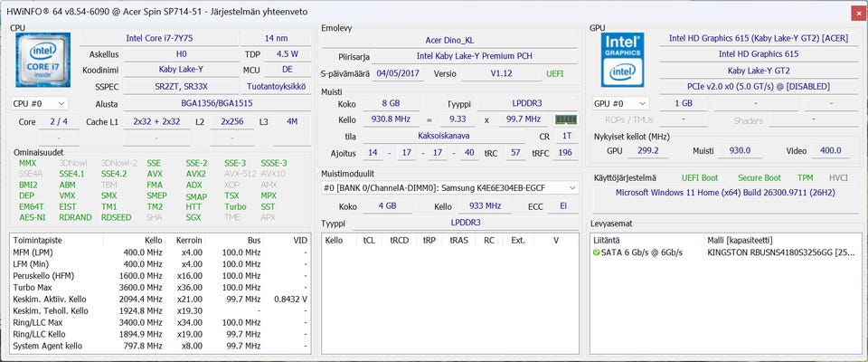Click the Intel Graphics logo badge
This screenshot has height=362, width=868.
[623, 60]
